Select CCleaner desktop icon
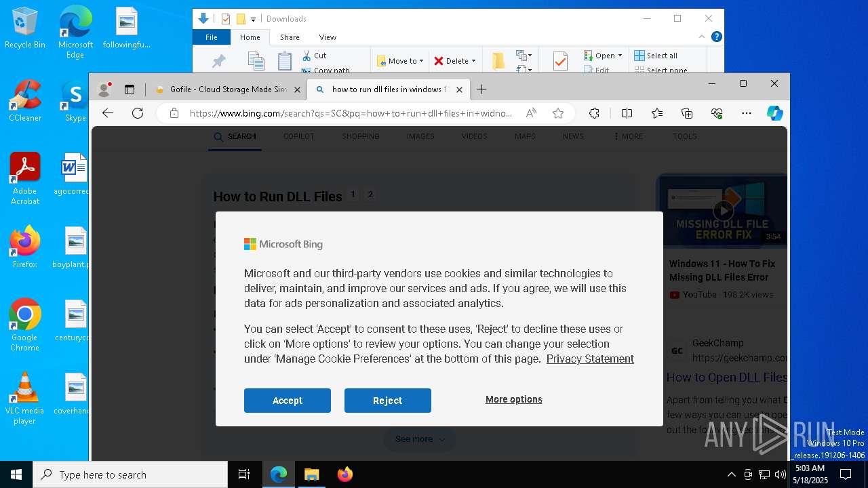This screenshot has width=868, height=488. tap(25, 101)
